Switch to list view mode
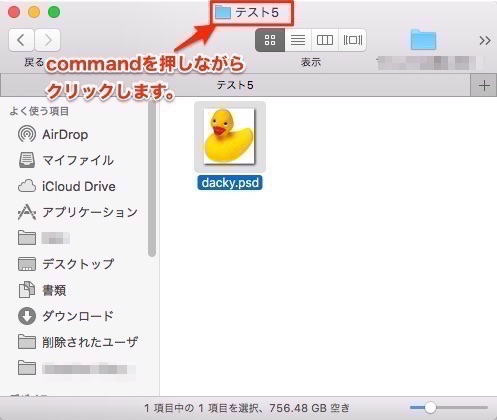Screen dimensions: 497x420 (298, 40)
